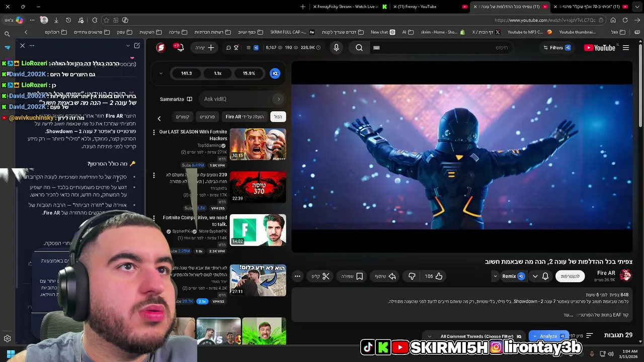Screen dimensions: 644x362
Task: Click the Share (שיתוף) button
Action: (385, 276)
